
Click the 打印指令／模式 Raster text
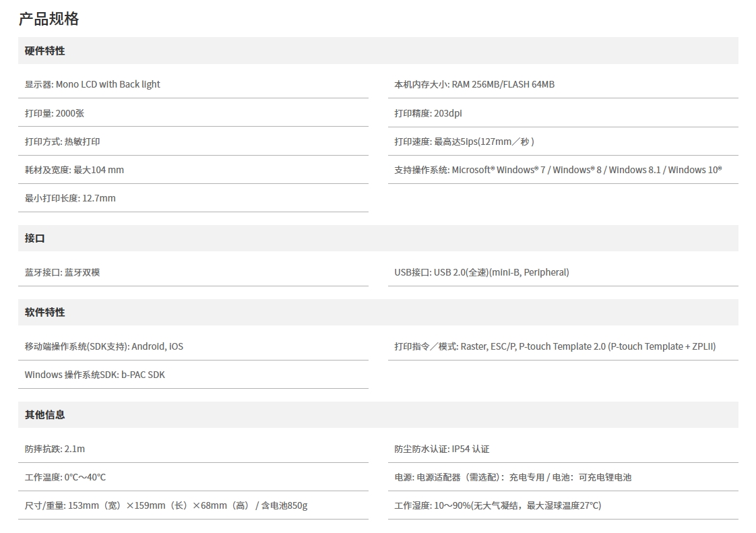(555, 346)
